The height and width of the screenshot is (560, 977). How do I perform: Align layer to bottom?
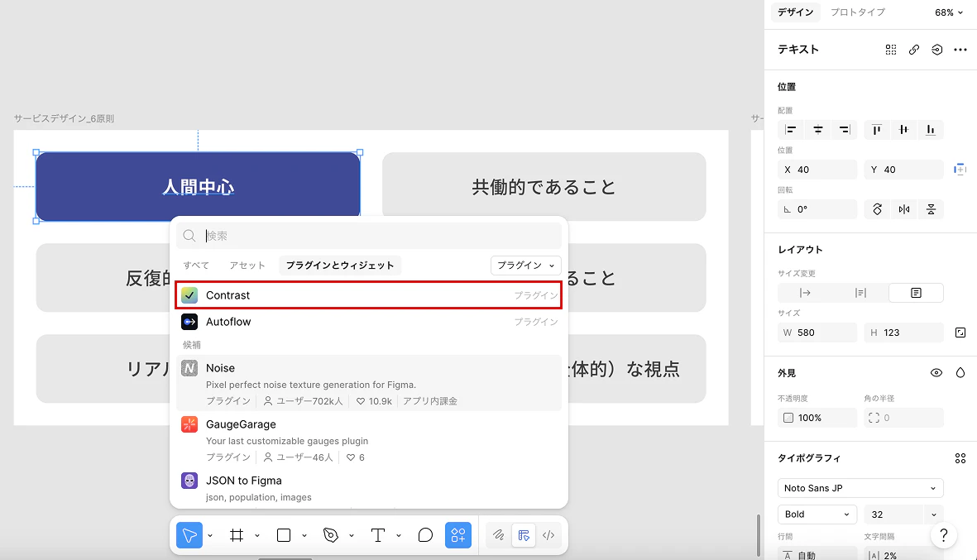coord(931,130)
